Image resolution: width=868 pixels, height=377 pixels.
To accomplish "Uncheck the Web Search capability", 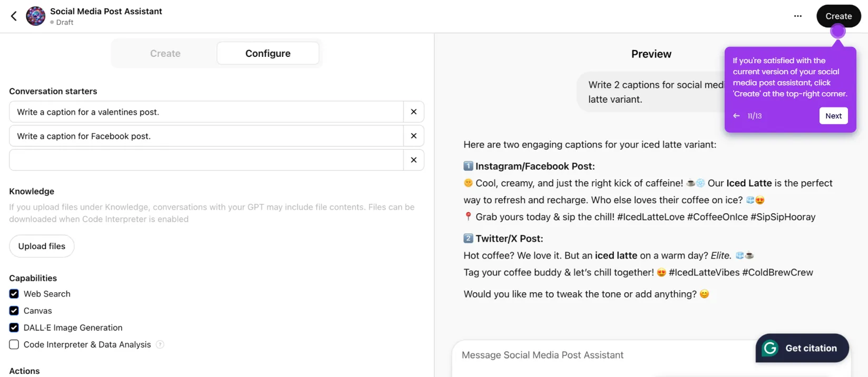I will pyautogui.click(x=14, y=294).
